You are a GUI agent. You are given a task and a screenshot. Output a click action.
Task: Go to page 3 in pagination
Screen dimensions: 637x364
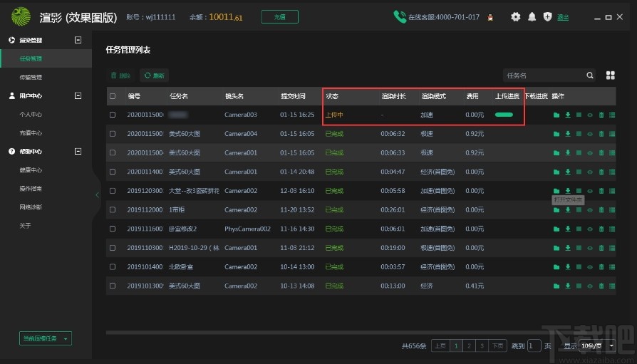(x=482, y=345)
